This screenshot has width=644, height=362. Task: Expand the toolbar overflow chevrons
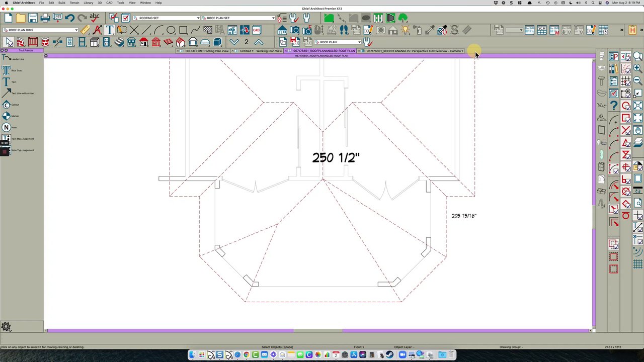621,30
